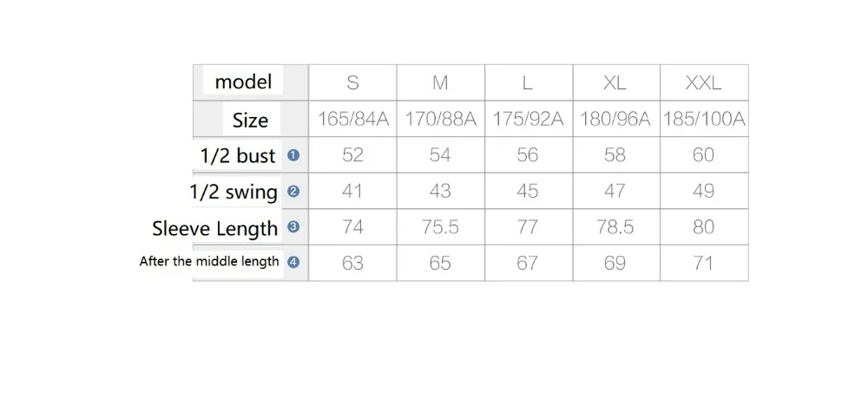Click the number 4 icon beside After the middle length
868x398 pixels.
point(293,262)
